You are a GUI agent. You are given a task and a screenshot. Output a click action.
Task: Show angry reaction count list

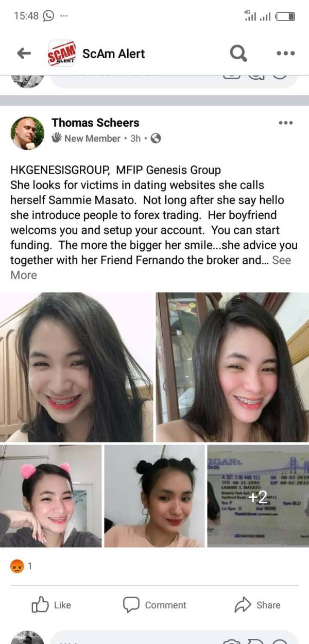22,566
